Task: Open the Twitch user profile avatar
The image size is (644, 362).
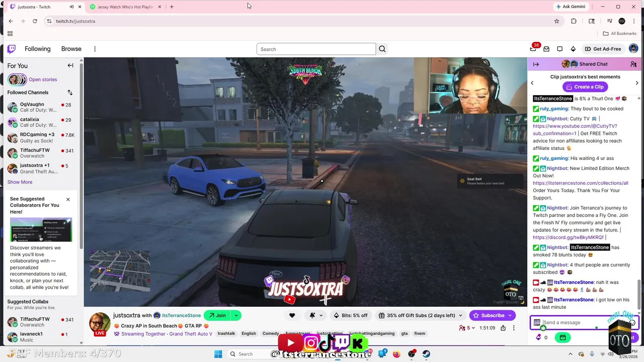Action: [633, 49]
